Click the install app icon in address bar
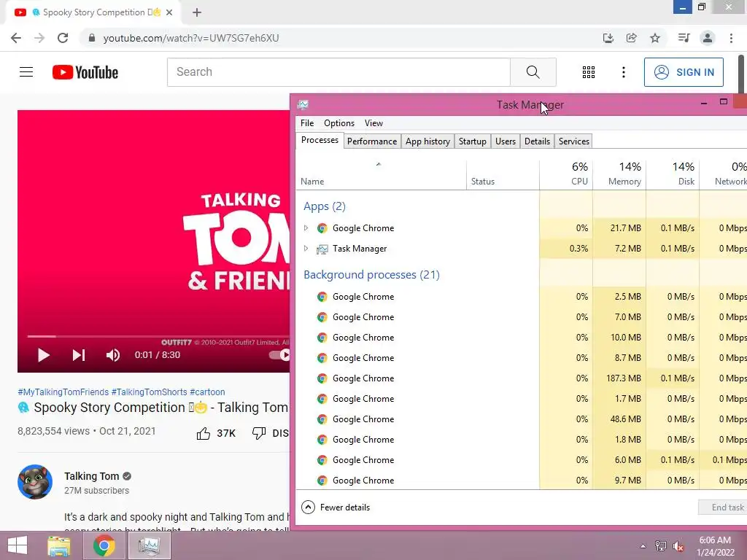 (608, 38)
